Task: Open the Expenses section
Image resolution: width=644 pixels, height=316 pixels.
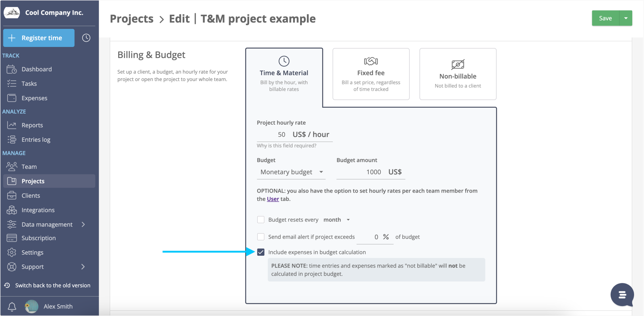Action: (34, 98)
